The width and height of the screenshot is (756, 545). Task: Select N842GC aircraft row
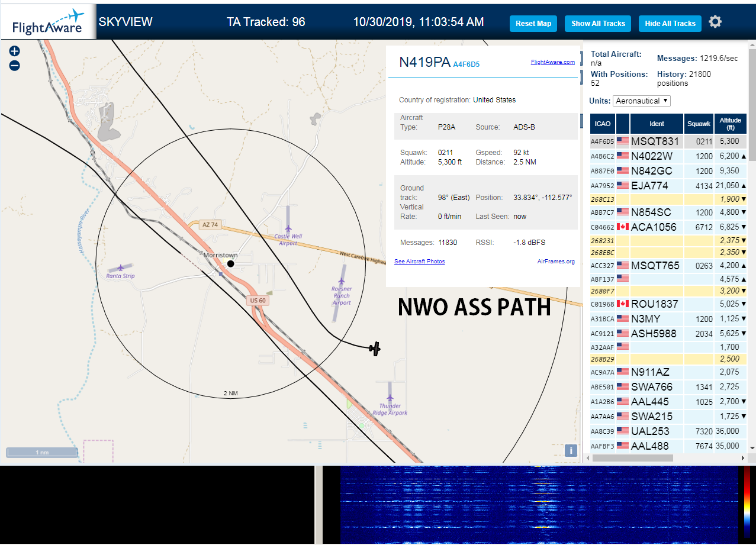pyautogui.click(x=668, y=171)
